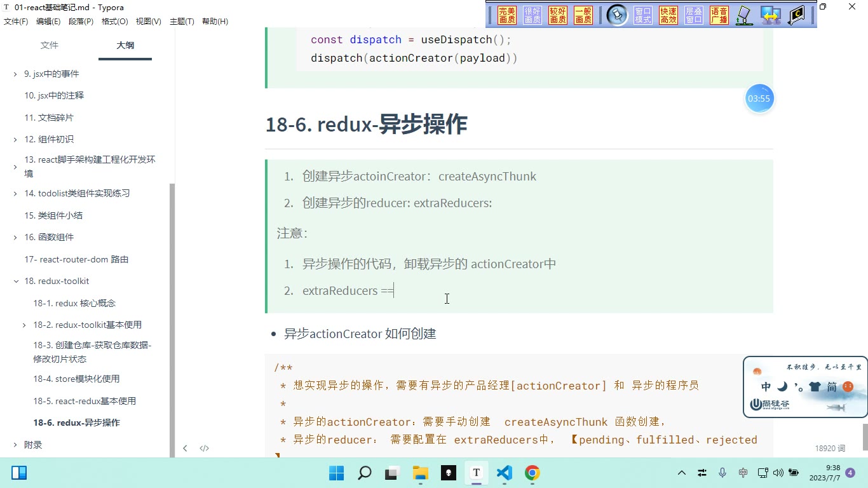Click the 完美画质 quality button
This screenshot has width=868, height=488.
[x=507, y=15]
